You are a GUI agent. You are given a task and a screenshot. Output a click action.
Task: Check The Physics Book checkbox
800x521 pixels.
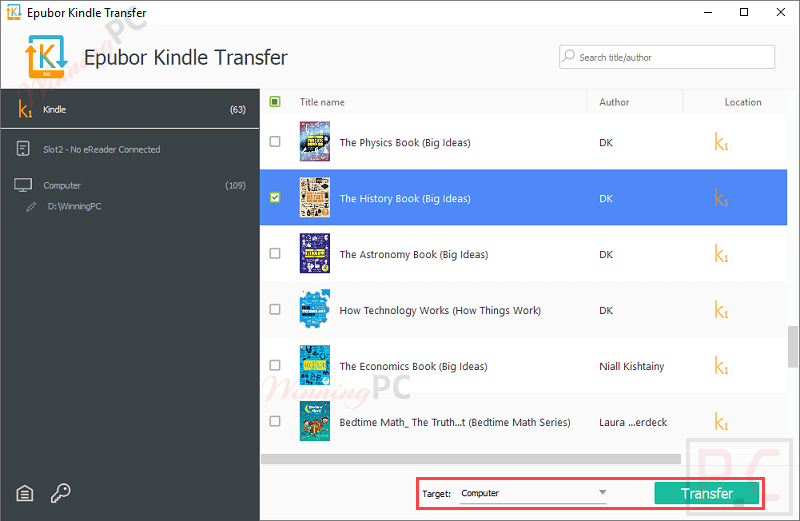(x=275, y=141)
